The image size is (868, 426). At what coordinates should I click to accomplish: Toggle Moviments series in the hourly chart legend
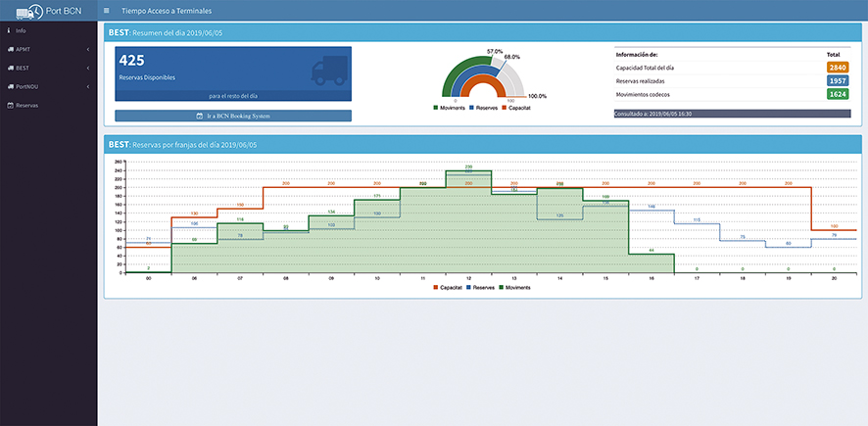[x=514, y=288]
